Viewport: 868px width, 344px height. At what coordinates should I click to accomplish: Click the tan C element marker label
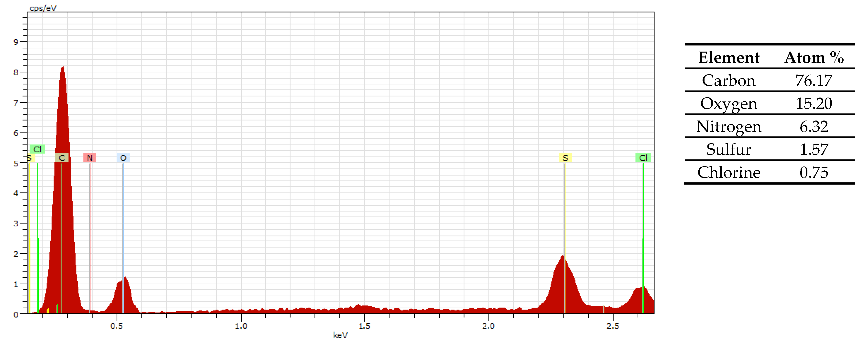(62, 157)
